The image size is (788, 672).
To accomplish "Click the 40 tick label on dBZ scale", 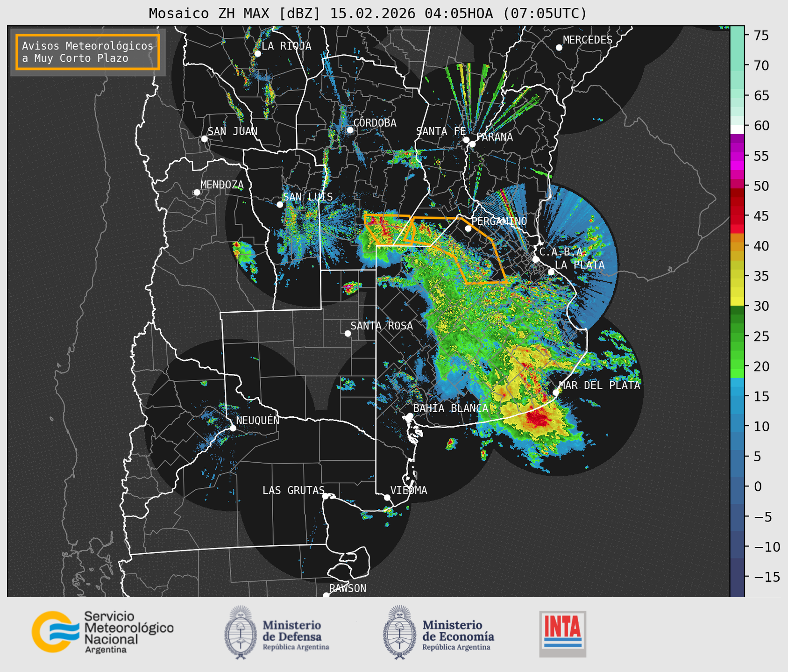I will (x=761, y=246).
